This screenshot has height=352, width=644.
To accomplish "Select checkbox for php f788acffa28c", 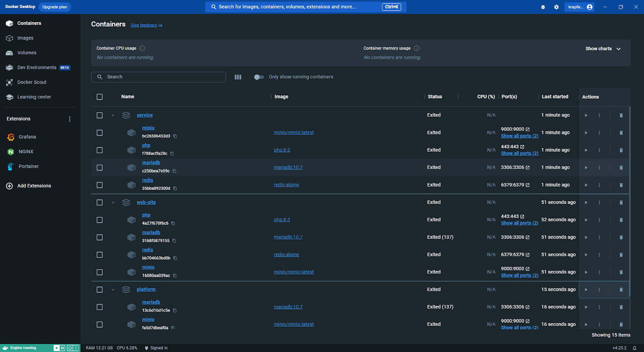I will 99,150.
